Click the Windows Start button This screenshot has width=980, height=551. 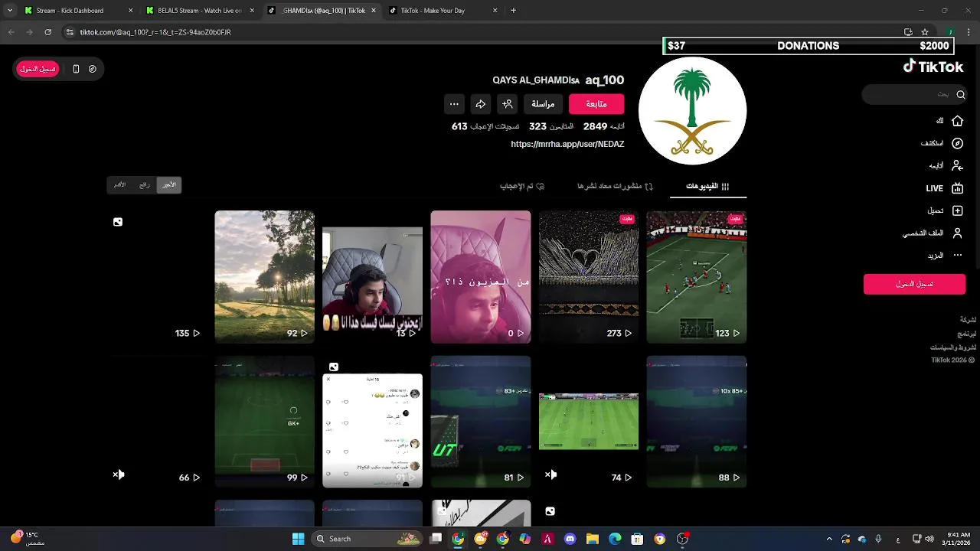(x=299, y=539)
